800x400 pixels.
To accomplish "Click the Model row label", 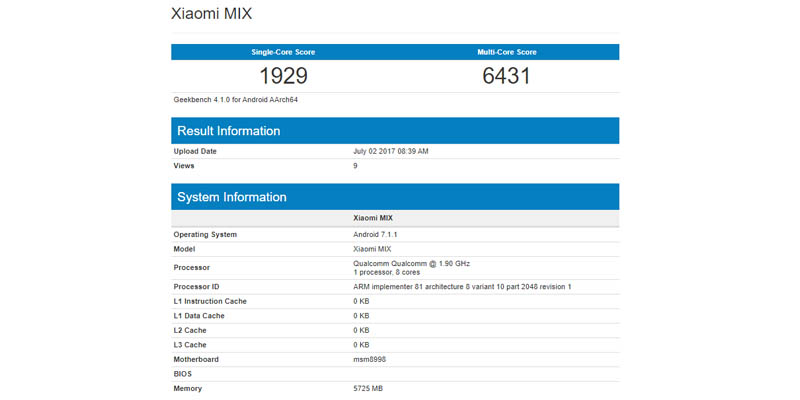I will (x=184, y=249).
